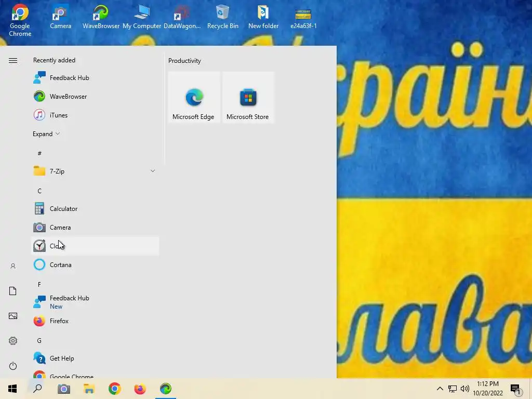Launch Cortana from app list
This screenshot has width=532, height=399.
pos(95,264)
